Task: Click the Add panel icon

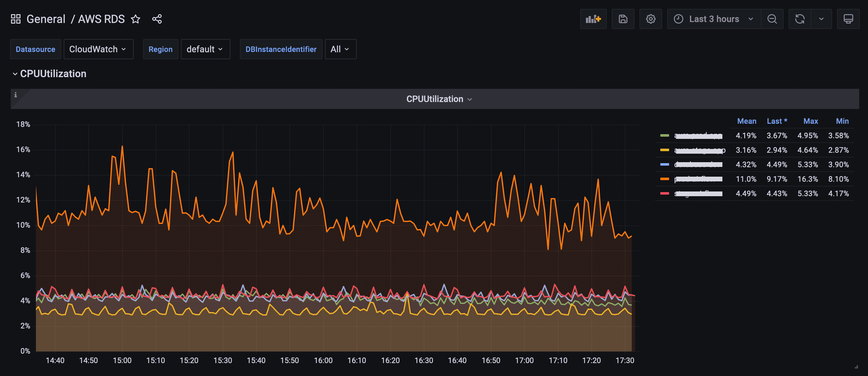Action: [x=593, y=19]
